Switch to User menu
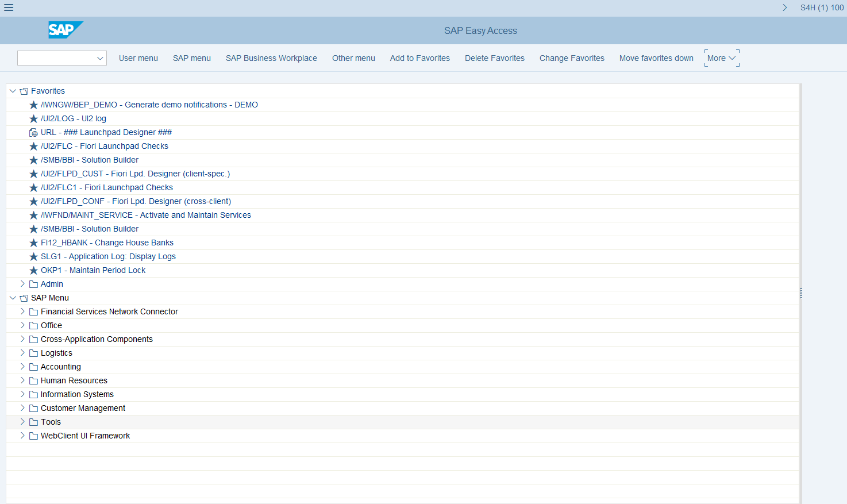 pos(138,58)
